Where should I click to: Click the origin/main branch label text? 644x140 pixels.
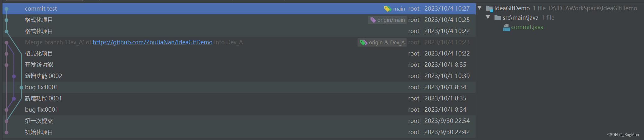(391, 20)
